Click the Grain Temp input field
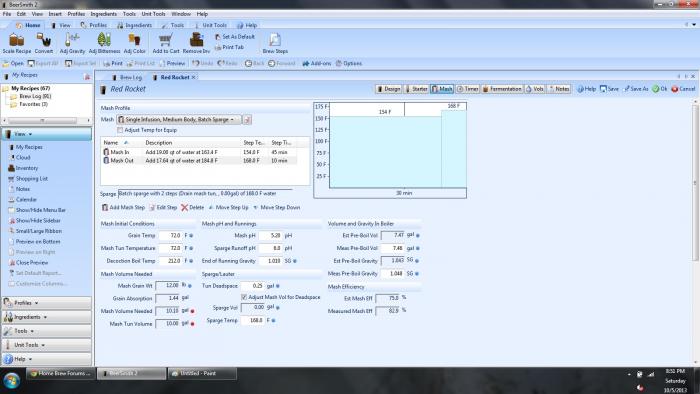This screenshot has height=394, width=700. [170, 236]
